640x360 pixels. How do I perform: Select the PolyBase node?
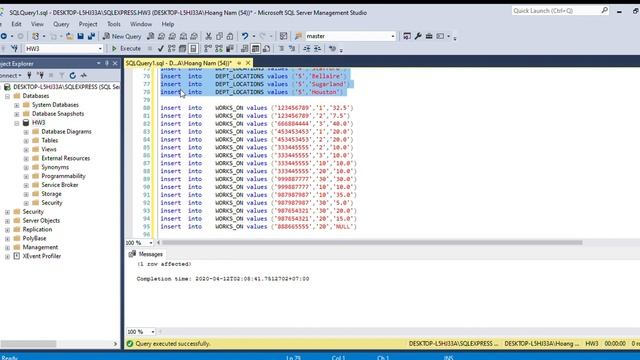click(34, 238)
